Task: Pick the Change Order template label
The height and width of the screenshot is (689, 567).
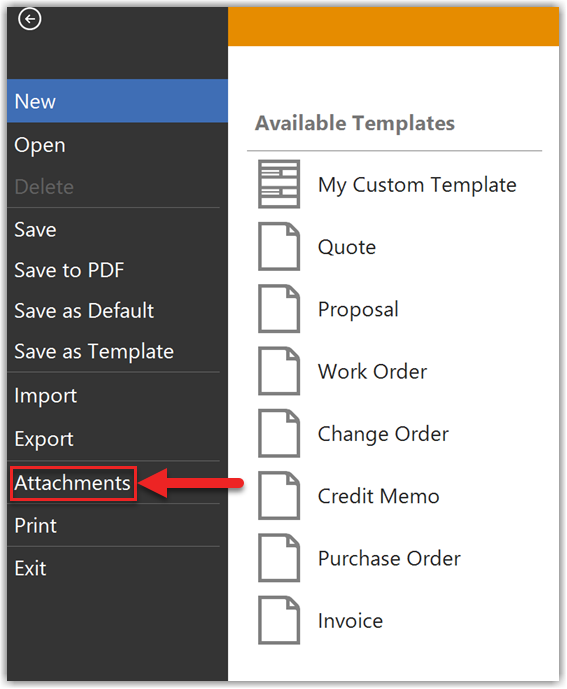Action: [x=383, y=435]
